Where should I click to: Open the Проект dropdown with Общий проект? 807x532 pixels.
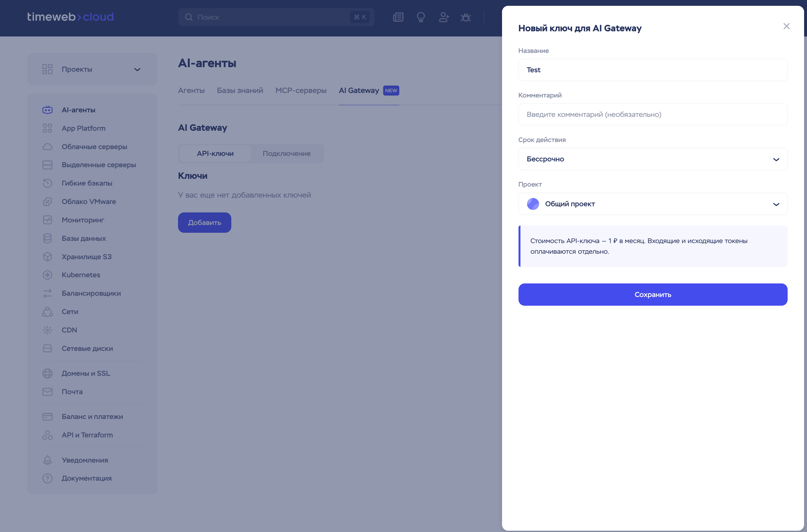(x=653, y=204)
